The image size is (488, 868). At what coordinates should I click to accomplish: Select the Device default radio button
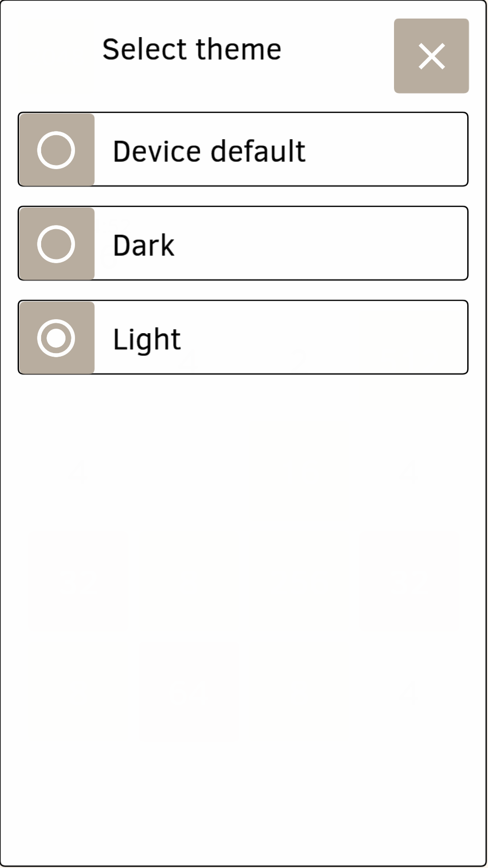point(56,150)
